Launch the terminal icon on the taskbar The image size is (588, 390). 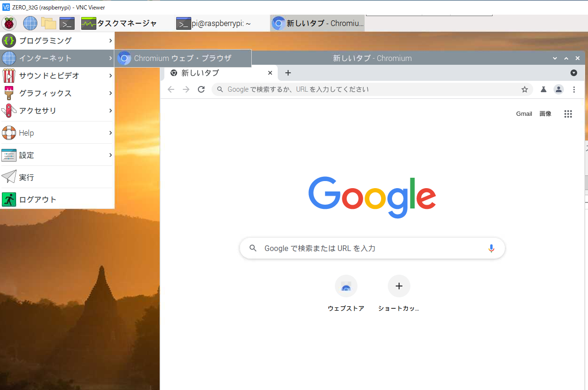(x=67, y=23)
